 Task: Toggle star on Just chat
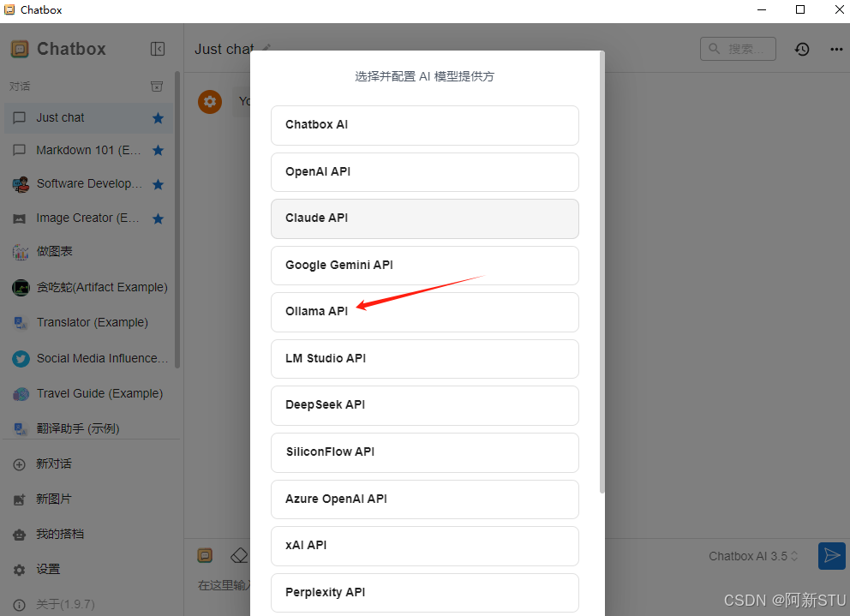[x=158, y=117]
